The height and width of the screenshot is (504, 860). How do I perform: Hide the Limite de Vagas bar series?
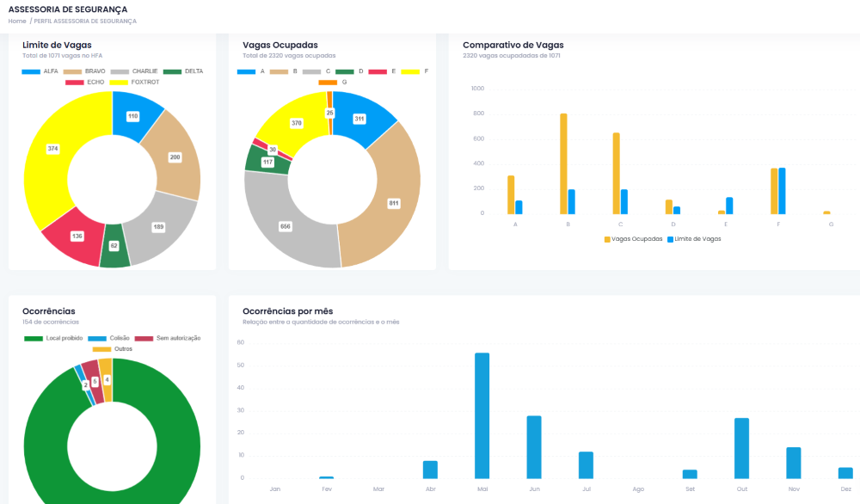click(694, 238)
